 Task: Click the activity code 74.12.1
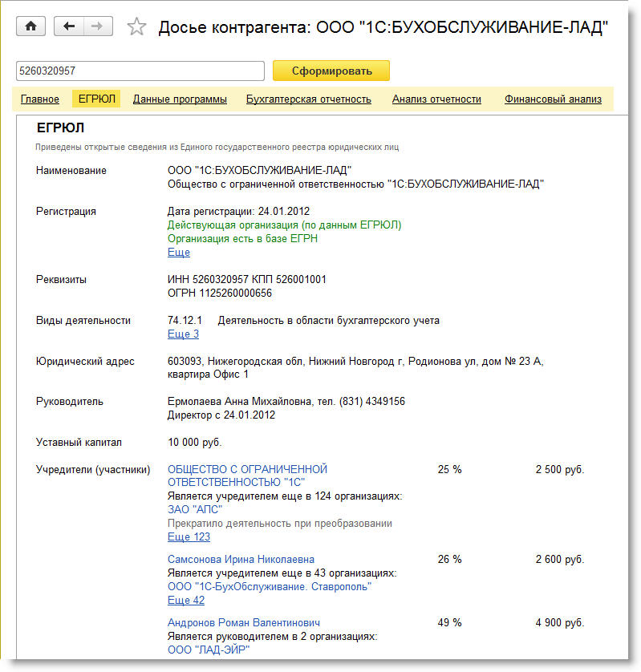(185, 321)
